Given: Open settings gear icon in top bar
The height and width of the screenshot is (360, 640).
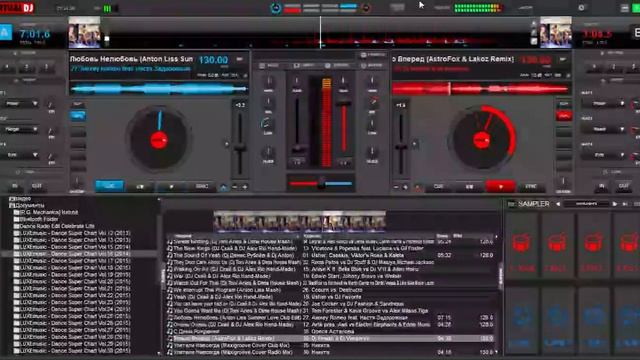Looking at the screenshot, I should (582, 7).
